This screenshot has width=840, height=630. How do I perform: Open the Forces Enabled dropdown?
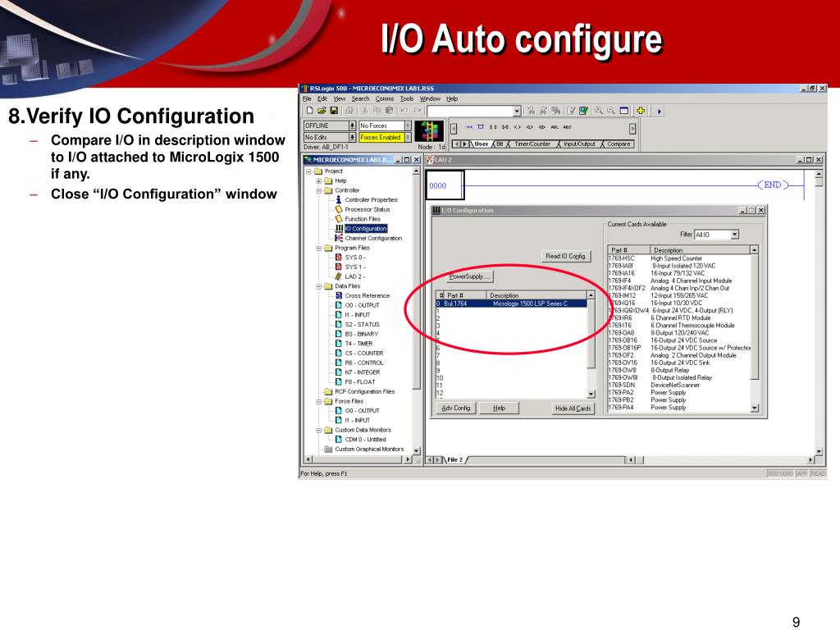[x=408, y=137]
